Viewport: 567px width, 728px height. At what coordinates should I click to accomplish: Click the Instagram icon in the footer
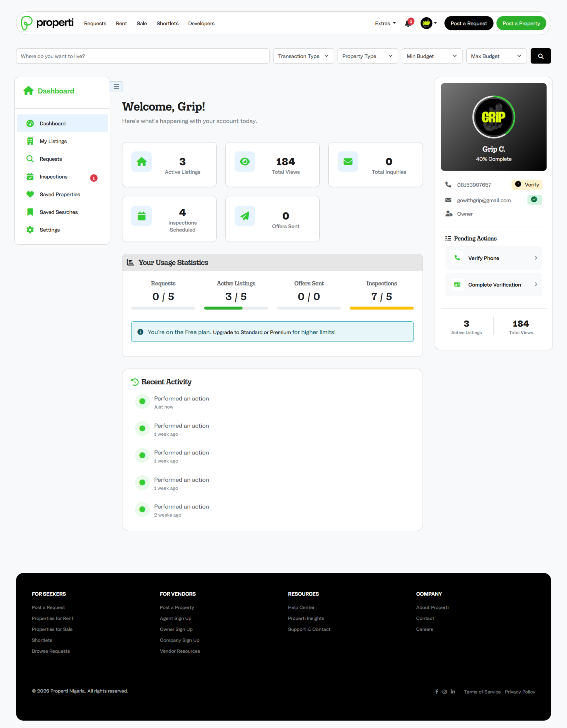click(x=444, y=692)
